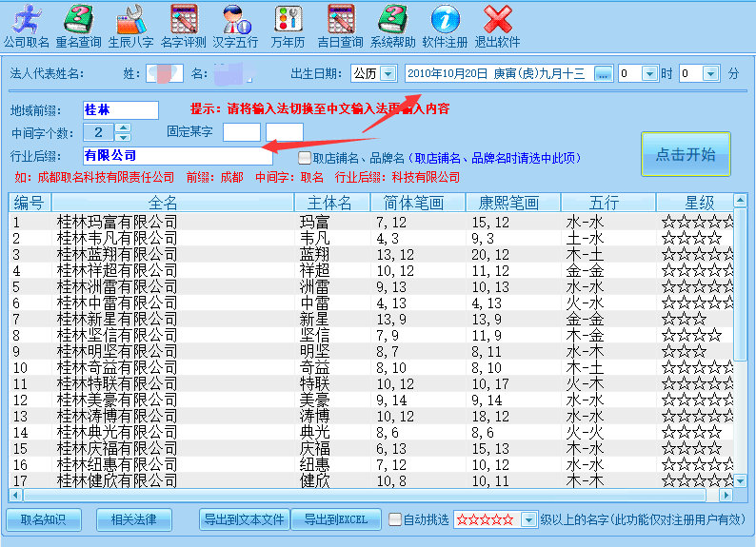Image resolution: width=756 pixels, height=547 pixels.
Task: Click the 地域前缀 input field containing 桂林
Action: pyautogui.click(x=120, y=110)
